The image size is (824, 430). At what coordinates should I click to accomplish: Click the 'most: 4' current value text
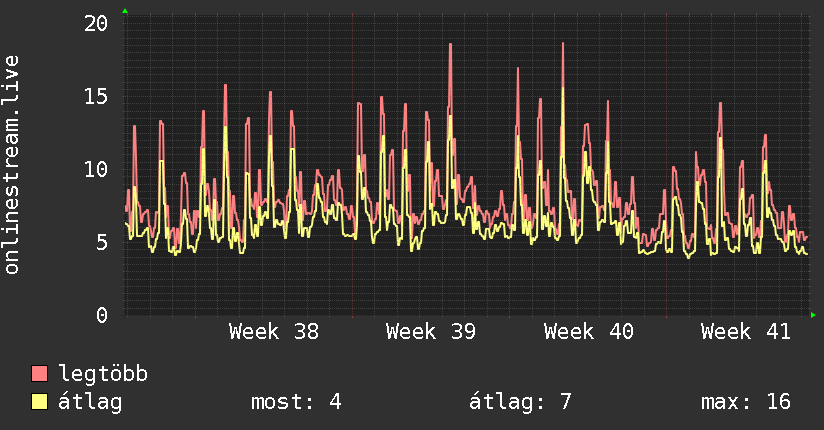[296, 402]
